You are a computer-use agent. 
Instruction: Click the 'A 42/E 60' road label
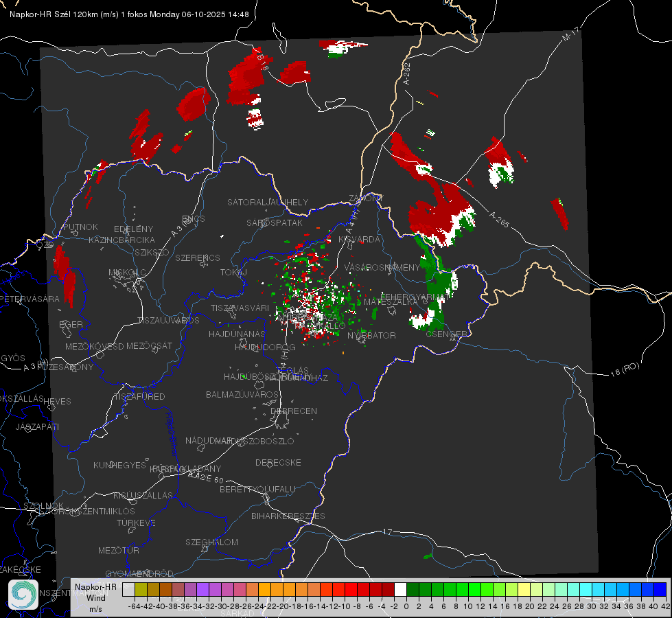pyautogui.click(x=206, y=477)
